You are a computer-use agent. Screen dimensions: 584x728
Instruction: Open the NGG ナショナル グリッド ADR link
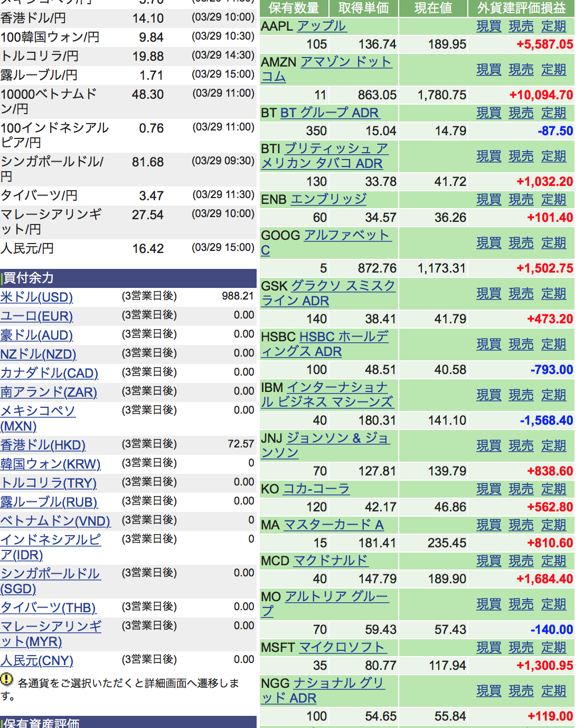(x=323, y=690)
